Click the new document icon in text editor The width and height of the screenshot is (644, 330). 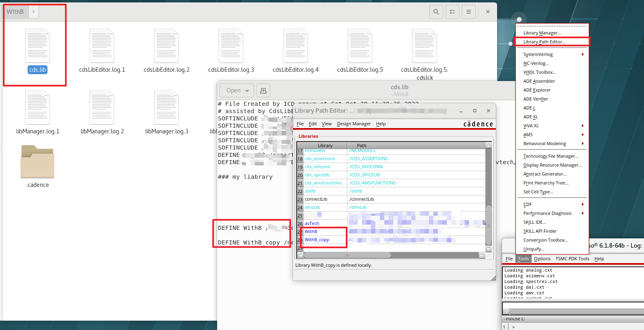[263, 90]
